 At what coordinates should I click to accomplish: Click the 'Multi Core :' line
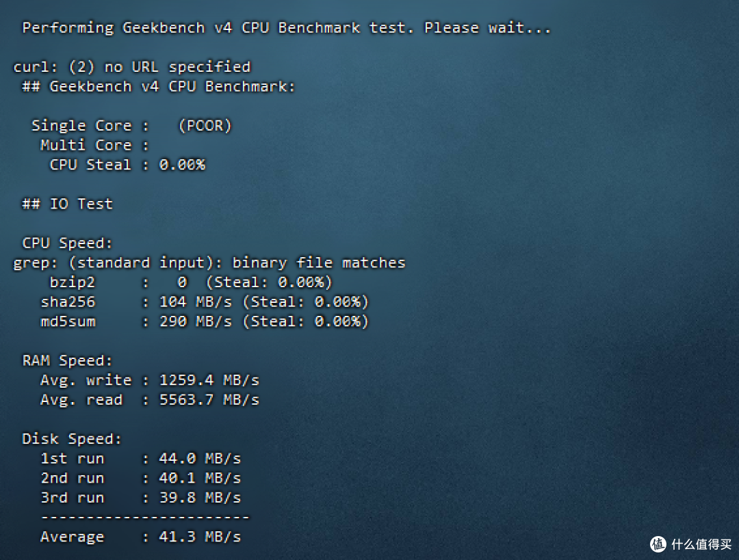coord(94,145)
